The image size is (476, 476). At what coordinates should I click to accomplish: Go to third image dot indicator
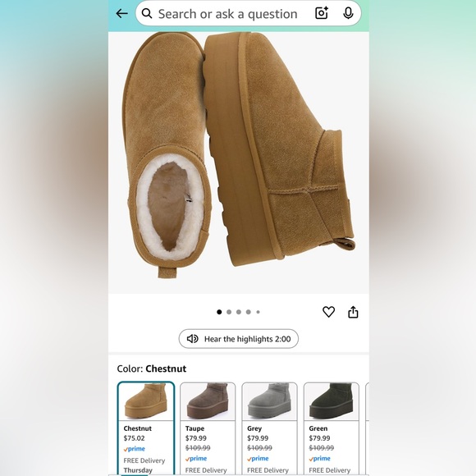point(239,312)
